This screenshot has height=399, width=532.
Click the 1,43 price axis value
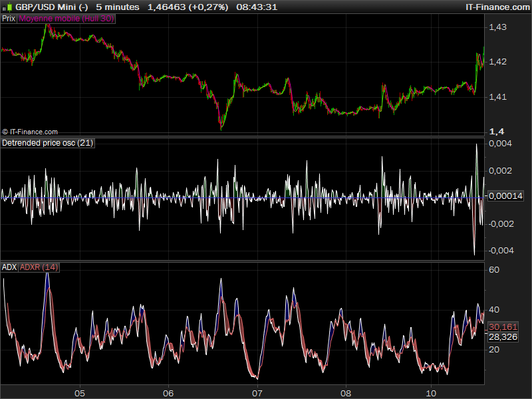click(497, 27)
